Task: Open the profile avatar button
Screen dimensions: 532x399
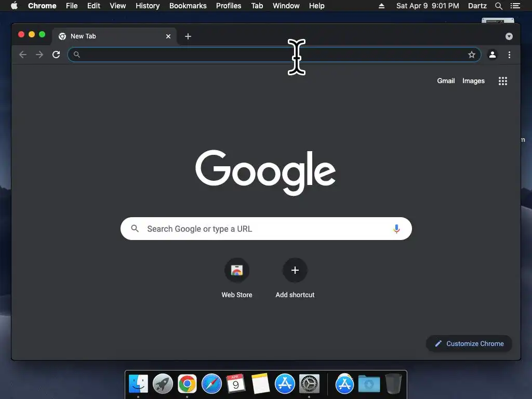Action: point(493,55)
